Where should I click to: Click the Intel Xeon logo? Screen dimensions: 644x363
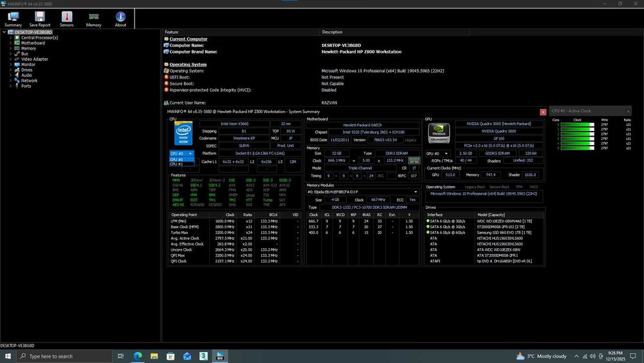click(183, 133)
